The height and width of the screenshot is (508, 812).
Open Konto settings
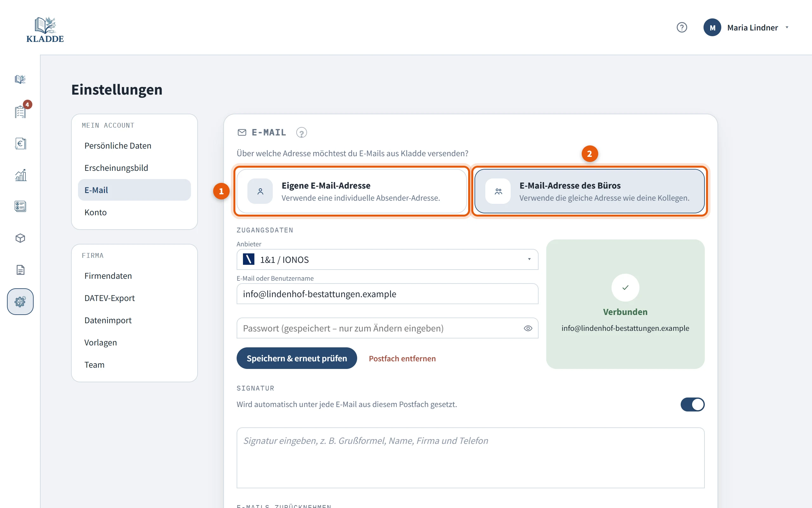point(134,212)
